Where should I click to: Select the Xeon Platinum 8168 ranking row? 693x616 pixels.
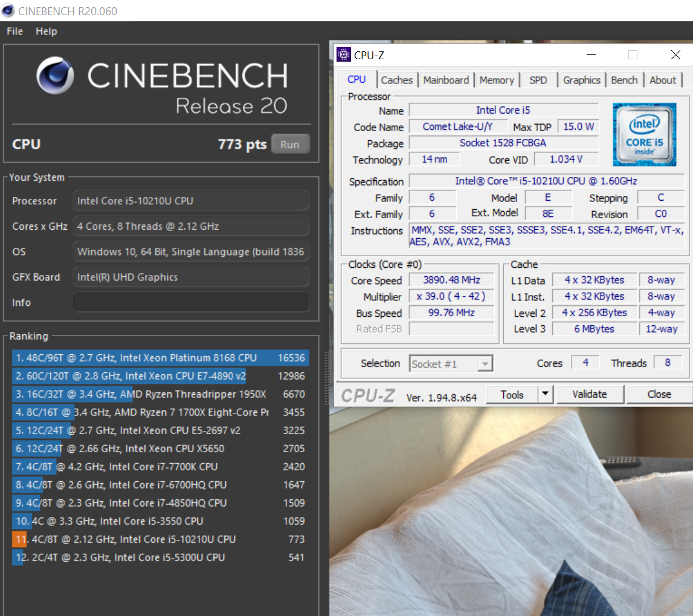[160, 358]
